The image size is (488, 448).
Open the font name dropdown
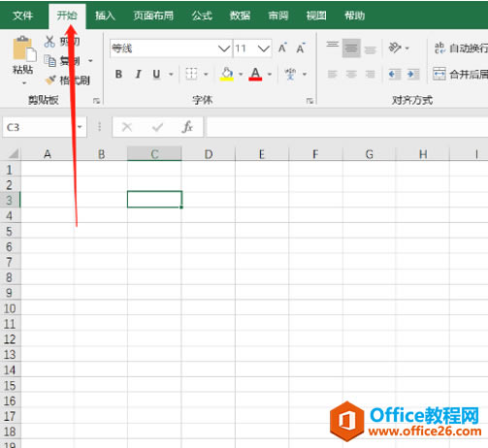(224, 48)
